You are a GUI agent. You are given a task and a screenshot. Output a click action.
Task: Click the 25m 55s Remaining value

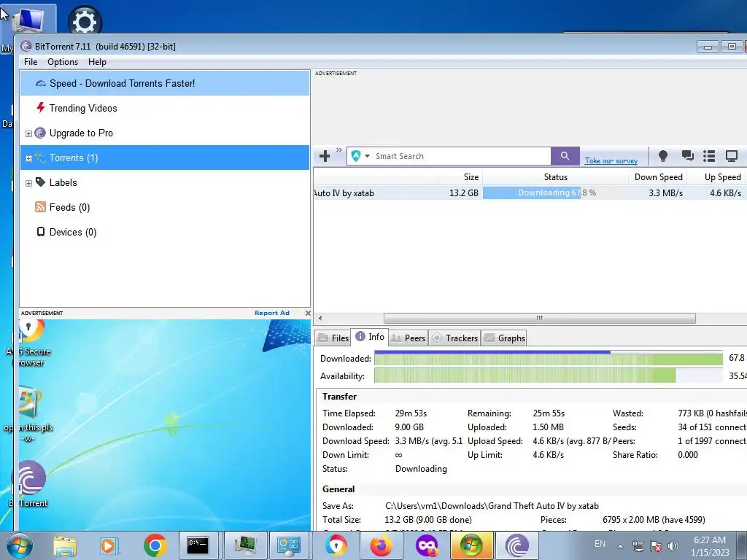549,413
